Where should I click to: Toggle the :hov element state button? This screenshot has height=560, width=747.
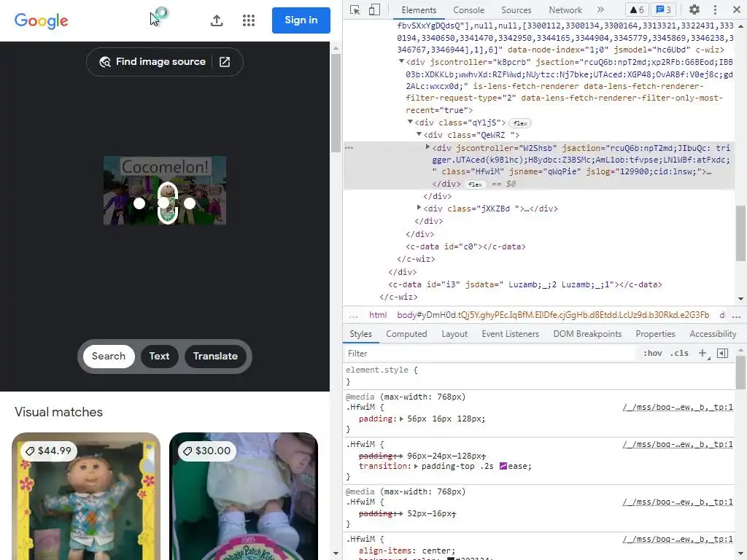653,354
